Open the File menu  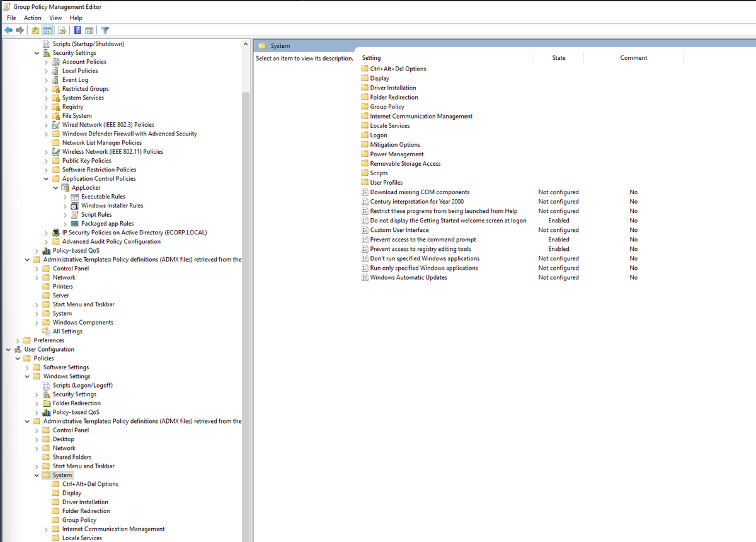(x=11, y=18)
